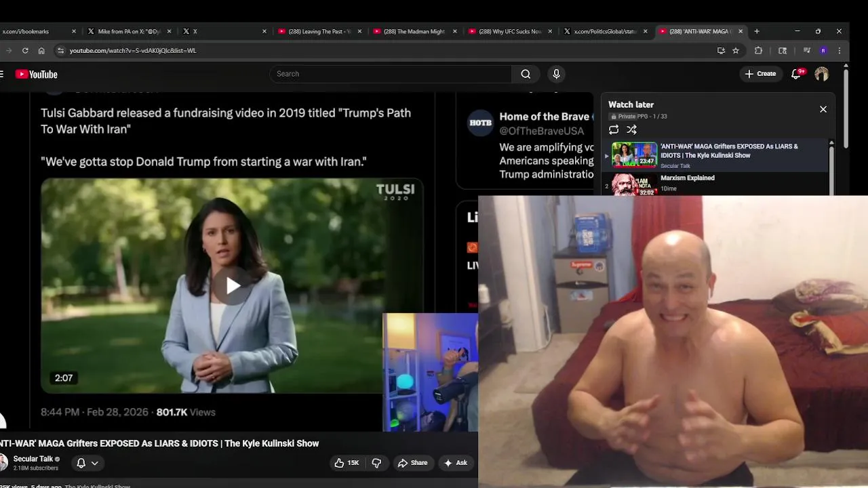Click the '801.7K Views' text
This screenshot has width=868, height=488.
tap(186, 412)
